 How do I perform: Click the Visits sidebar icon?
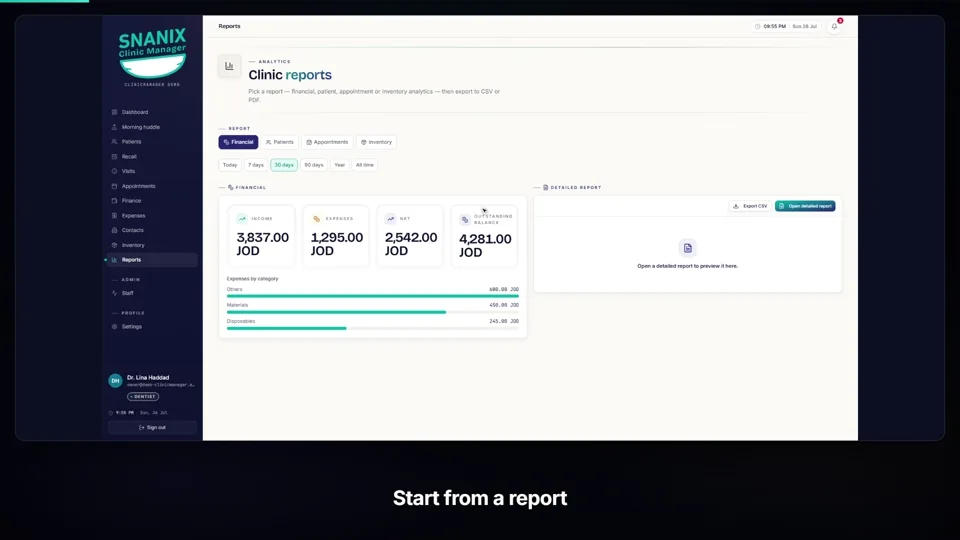click(x=114, y=171)
